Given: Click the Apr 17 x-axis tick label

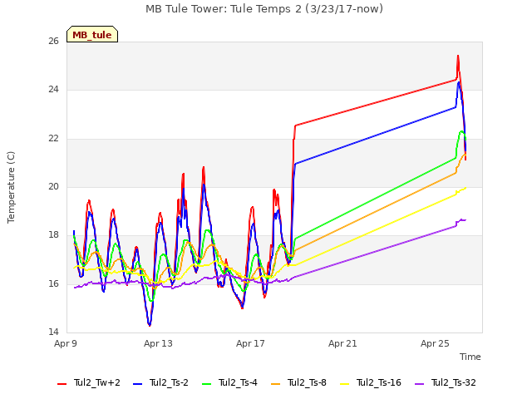Looking at the screenshot, I should coord(250,343).
